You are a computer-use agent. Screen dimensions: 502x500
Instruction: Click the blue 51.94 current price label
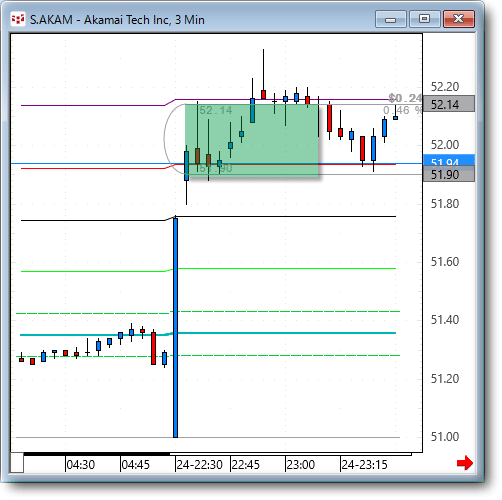[x=449, y=160]
